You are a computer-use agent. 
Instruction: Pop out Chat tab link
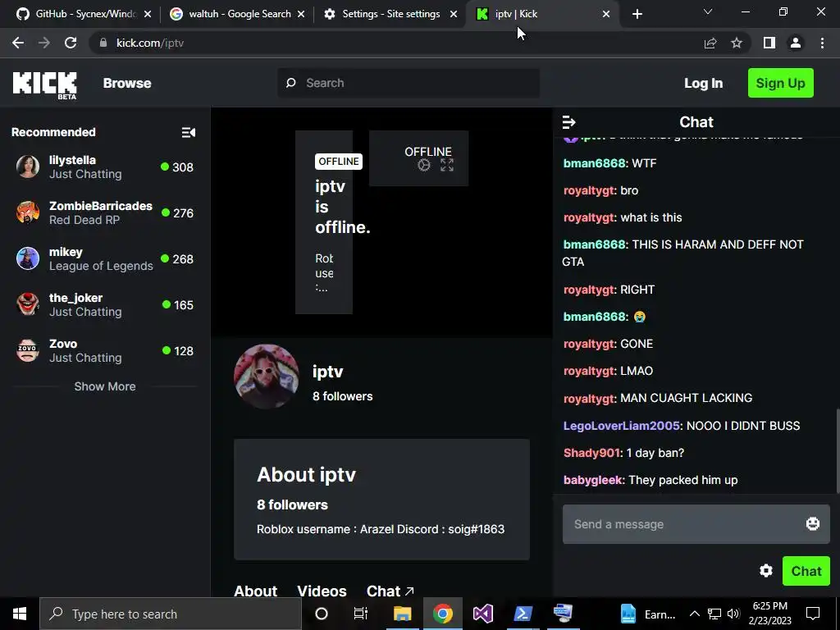pyautogui.click(x=390, y=591)
